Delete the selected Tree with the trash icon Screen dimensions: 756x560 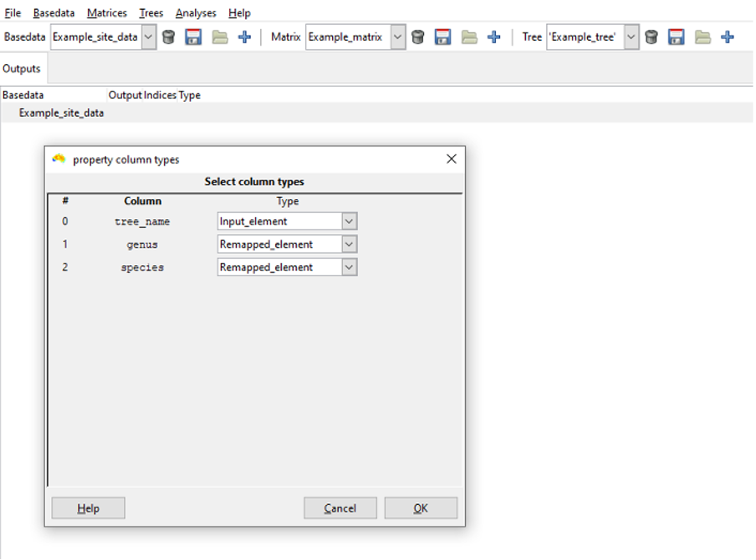pos(651,37)
